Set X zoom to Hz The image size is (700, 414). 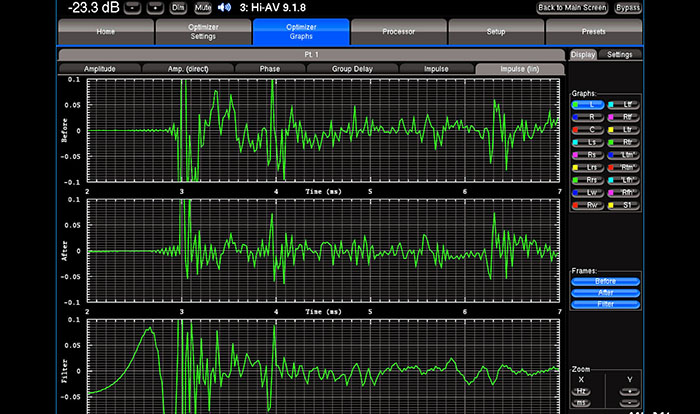[x=581, y=392]
